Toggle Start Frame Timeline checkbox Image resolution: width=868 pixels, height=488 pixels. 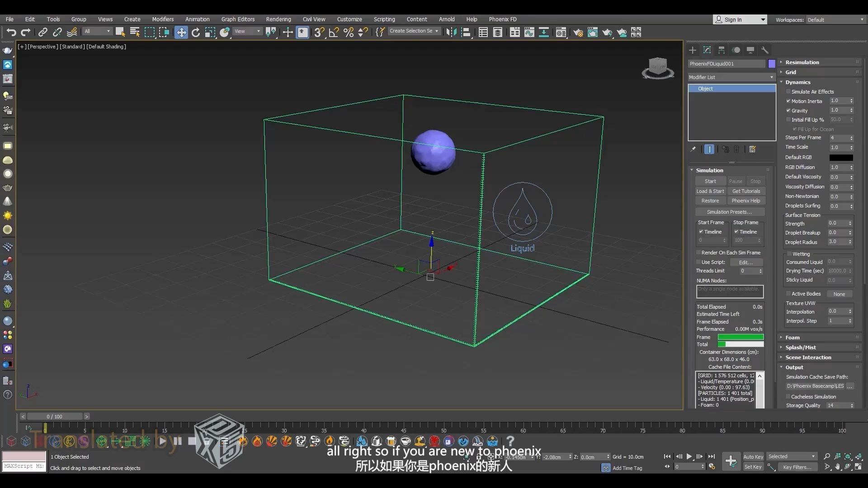(701, 232)
